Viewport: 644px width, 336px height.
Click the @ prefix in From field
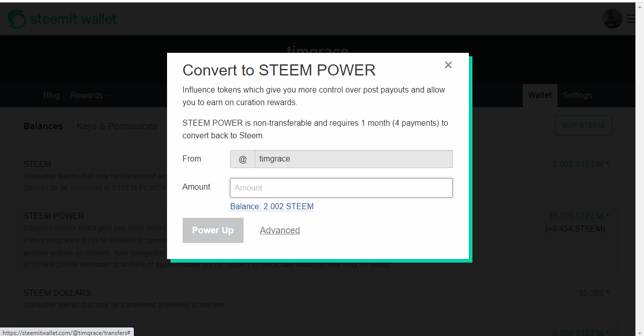tap(243, 159)
